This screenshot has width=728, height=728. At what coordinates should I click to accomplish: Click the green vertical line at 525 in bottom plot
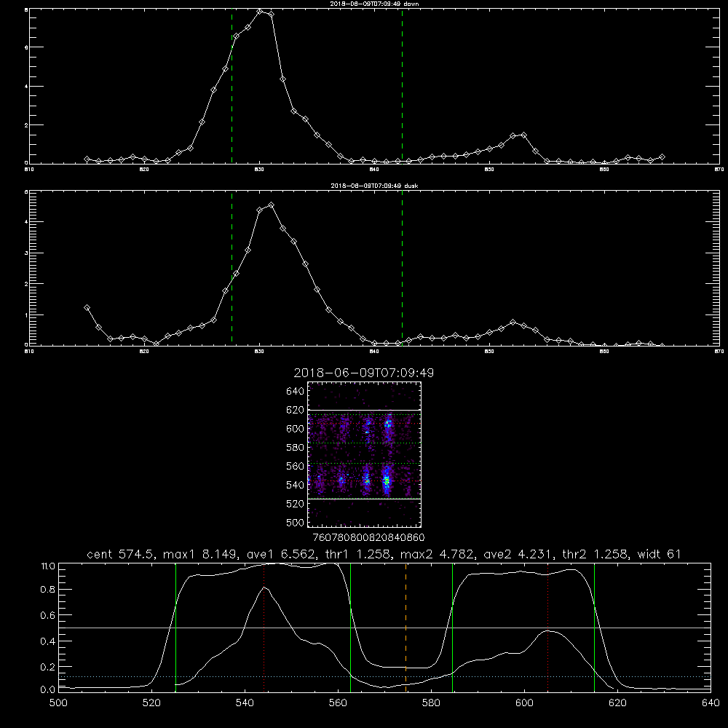click(x=175, y=627)
